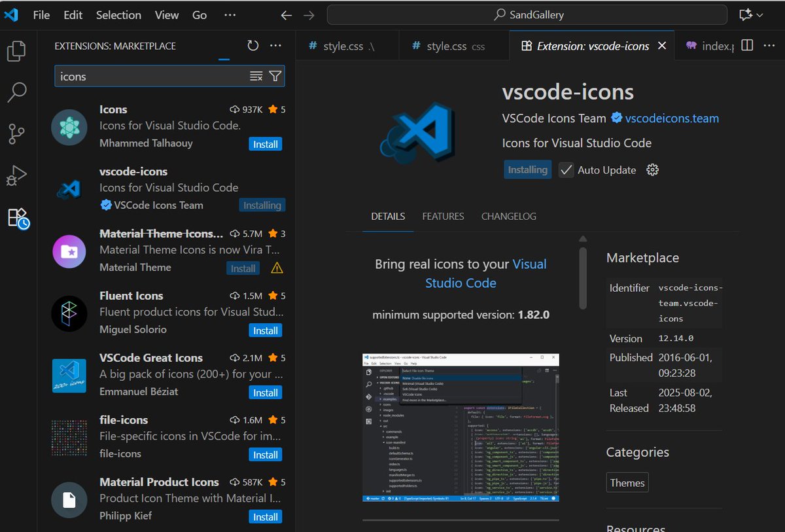Click the Installing button in extension header

[x=527, y=170]
